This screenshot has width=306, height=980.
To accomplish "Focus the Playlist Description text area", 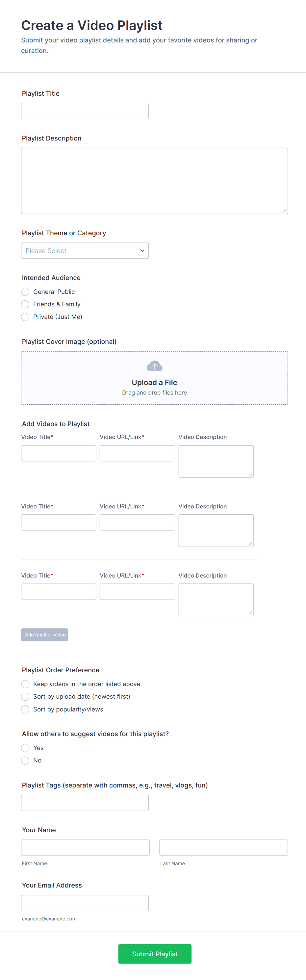I will (x=154, y=181).
